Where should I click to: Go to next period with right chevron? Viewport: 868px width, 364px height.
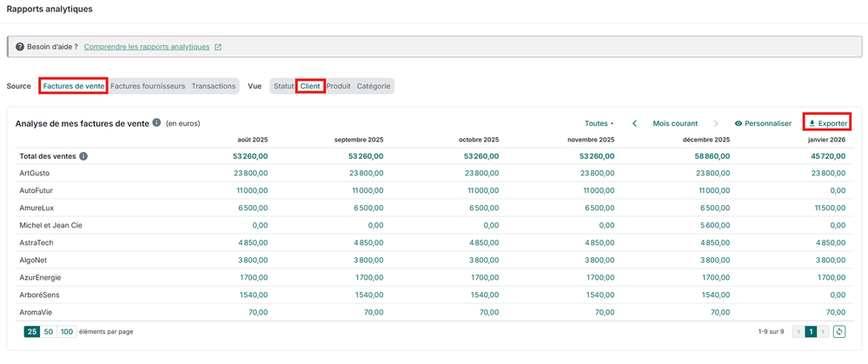pos(716,123)
